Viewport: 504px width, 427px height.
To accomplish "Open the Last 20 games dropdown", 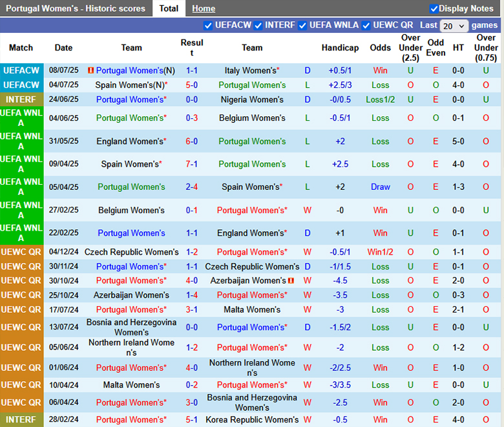I will (x=454, y=26).
